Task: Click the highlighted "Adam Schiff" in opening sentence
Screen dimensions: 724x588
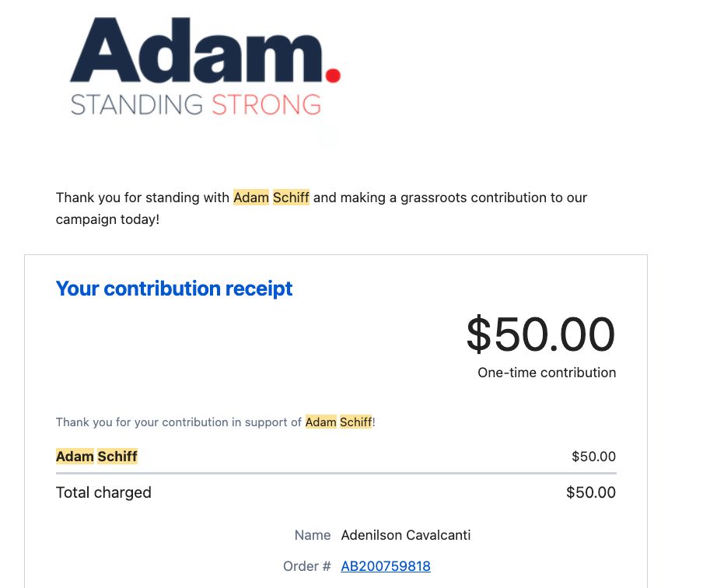Action: coord(271,198)
